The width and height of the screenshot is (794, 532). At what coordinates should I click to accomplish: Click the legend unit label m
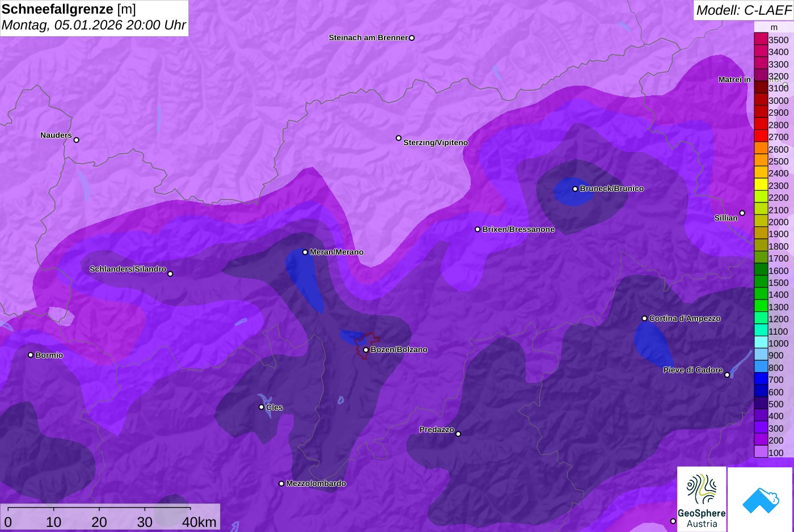pyautogui.click(x=774, y=27)
